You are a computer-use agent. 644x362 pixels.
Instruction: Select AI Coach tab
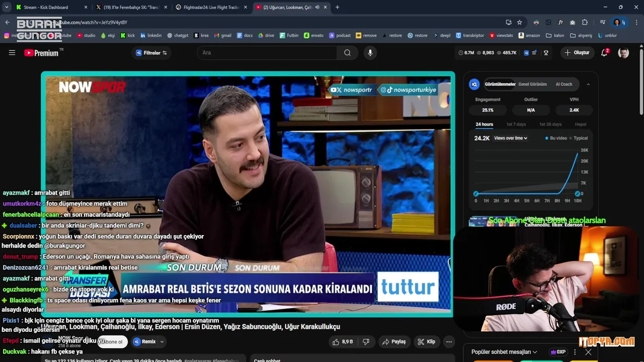click(x=563, y=84)
